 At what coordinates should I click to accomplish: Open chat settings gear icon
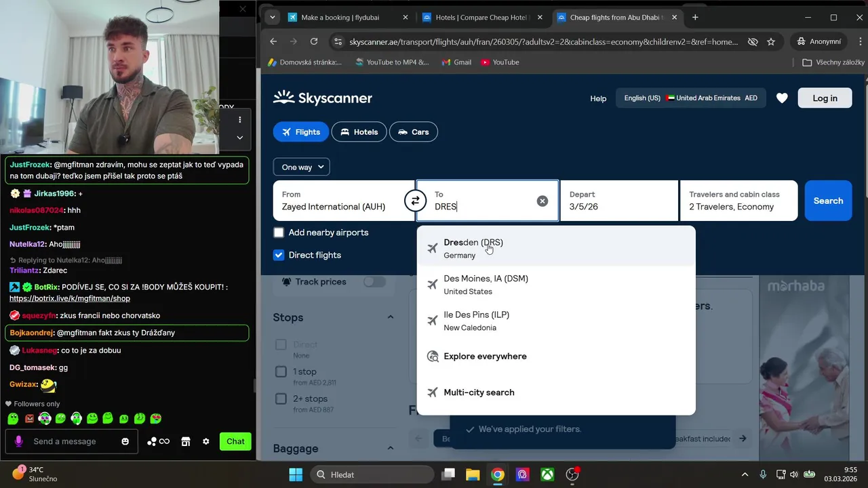pyautogui.click(x=206, y=441)
